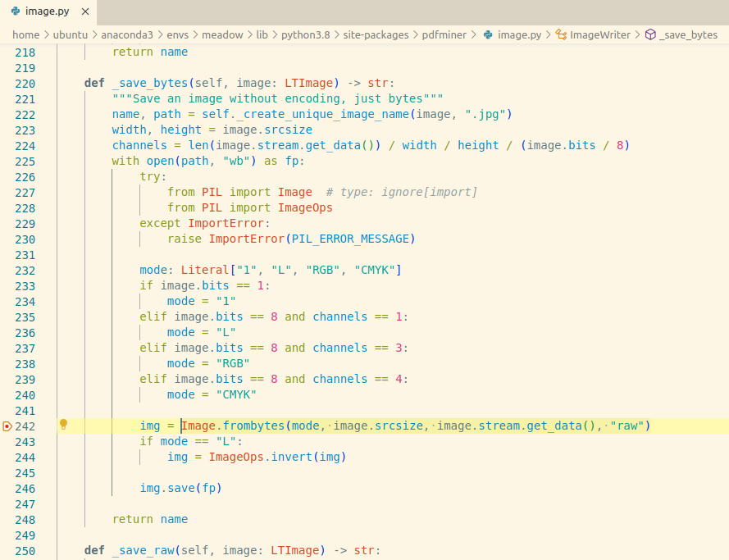
Task: Click 'channels == 3' on line 237
Action: [x=357, y=348]
